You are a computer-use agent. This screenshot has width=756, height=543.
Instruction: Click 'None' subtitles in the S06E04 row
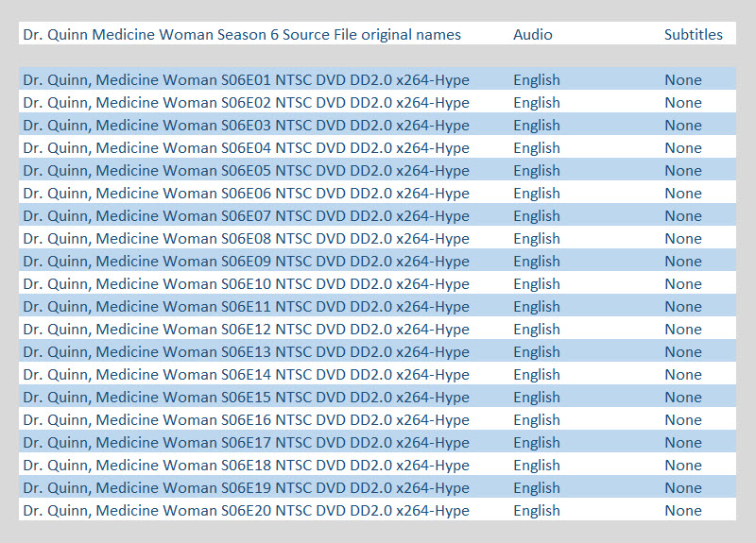[683, 147]
